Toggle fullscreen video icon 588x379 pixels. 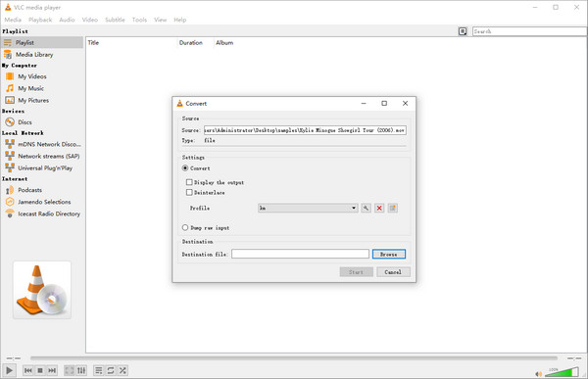click(x=70, y=370)
